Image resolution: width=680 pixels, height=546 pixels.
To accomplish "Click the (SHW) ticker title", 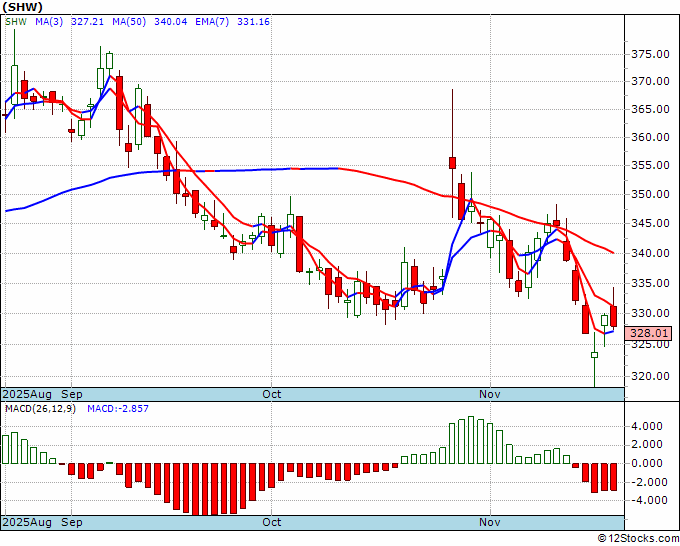I will [23, 7].
